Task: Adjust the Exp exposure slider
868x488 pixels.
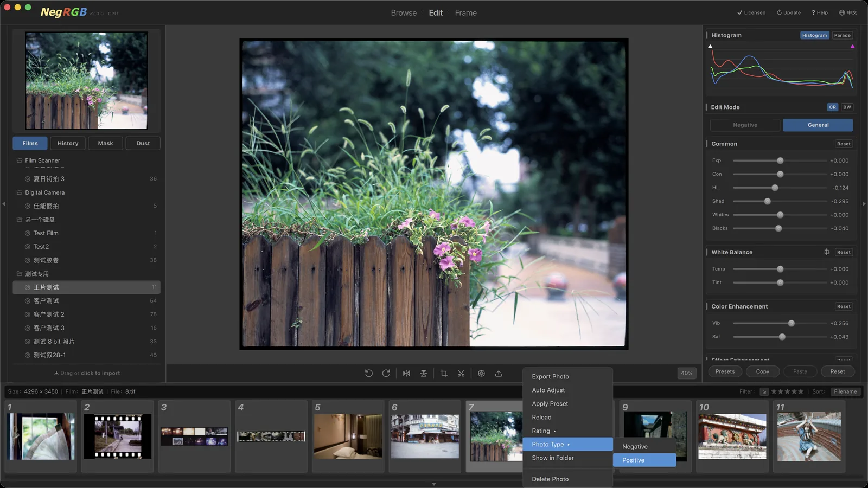Action: click(780, 160)
